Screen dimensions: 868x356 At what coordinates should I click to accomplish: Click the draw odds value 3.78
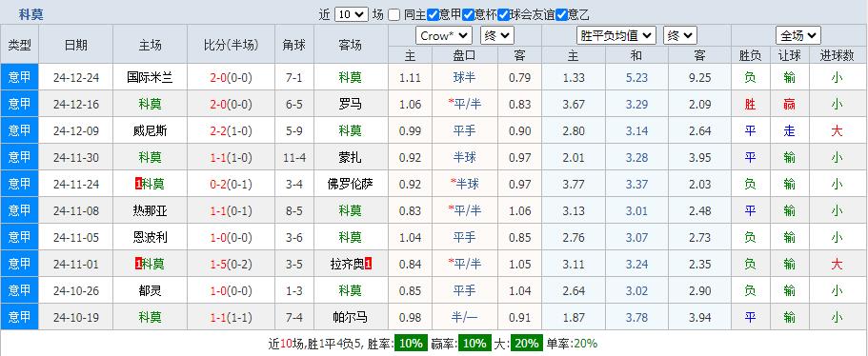tap(636, 317)
